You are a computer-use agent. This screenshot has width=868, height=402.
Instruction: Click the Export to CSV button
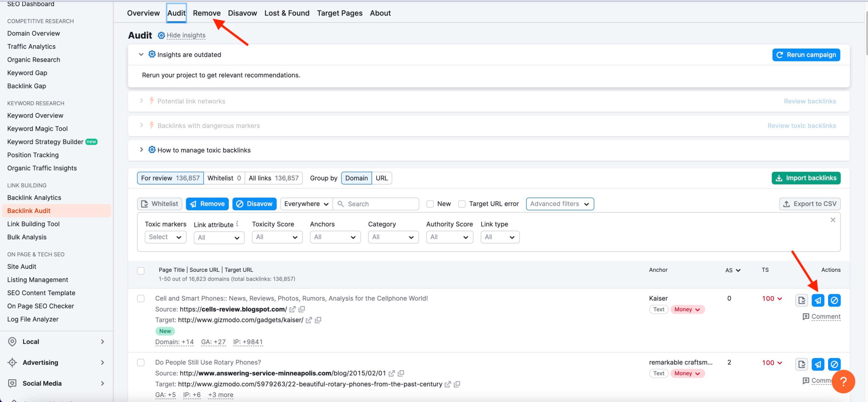(x=810, y=204)
